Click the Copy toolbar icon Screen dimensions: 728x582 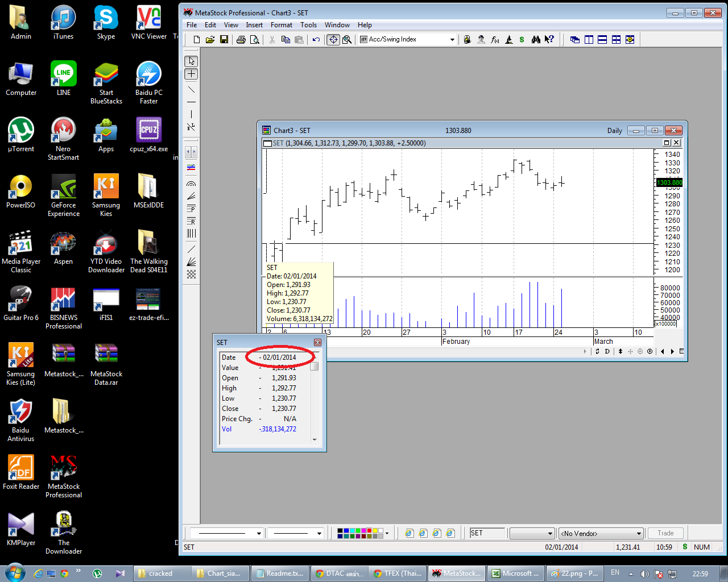286,40
